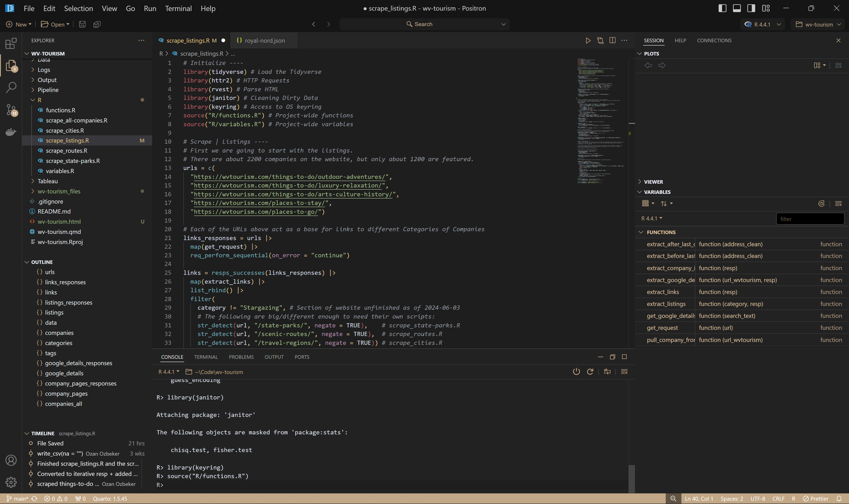Click the Save file toolbar icon
The width and height of the screenshot is (849, 504).
coord(82,24)
